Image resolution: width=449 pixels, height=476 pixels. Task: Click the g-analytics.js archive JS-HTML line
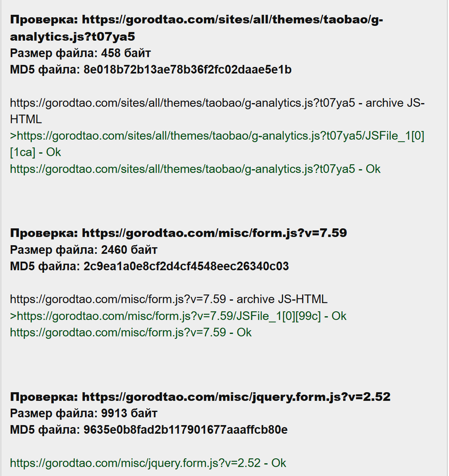pyautogui.click(x=217, y=111)
